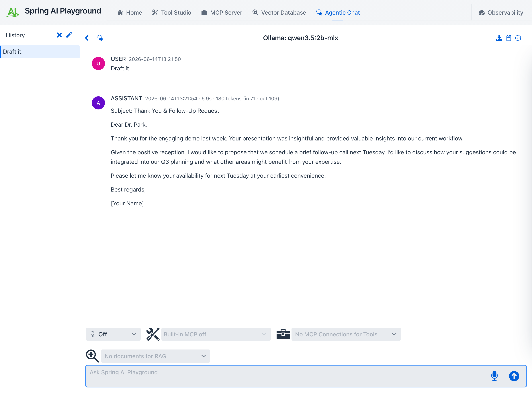The height and width of the screenshot is (394, 532).
Task: Click the sentence 'Please let me know your availability'
Action: [218, 175]
